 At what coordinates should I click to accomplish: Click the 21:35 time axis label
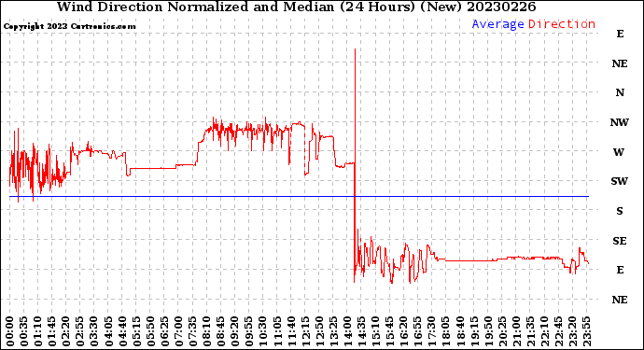click(531, 331)
